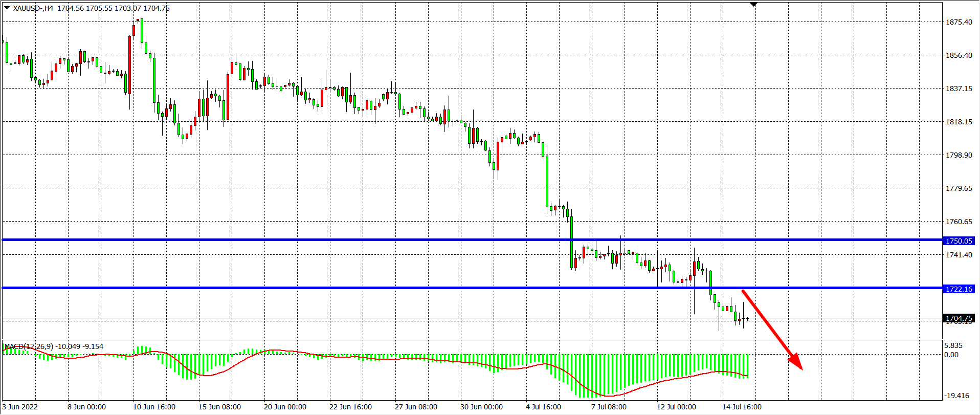Open the dropdown arrow beside XAUUSD title
This screenshot has width=980, height=415.
point(7,8)
